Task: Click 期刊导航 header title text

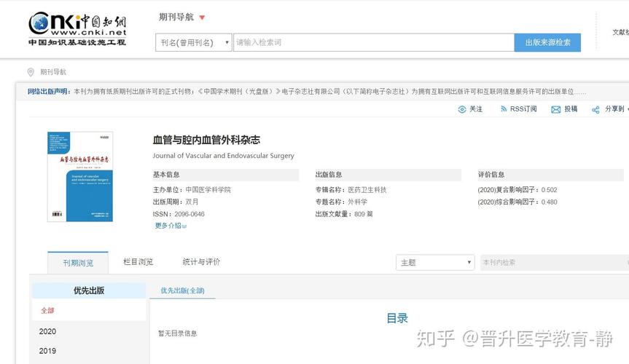Action: 176,17
